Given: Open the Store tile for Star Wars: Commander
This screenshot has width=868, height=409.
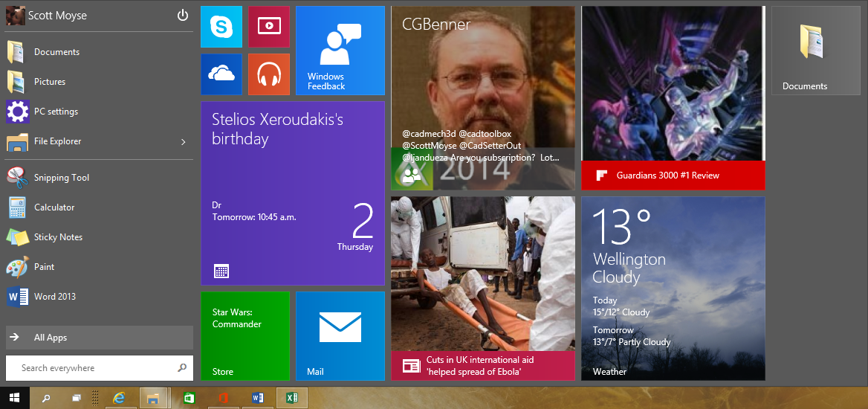Looking at the screenshot, I should pos(244,335).
